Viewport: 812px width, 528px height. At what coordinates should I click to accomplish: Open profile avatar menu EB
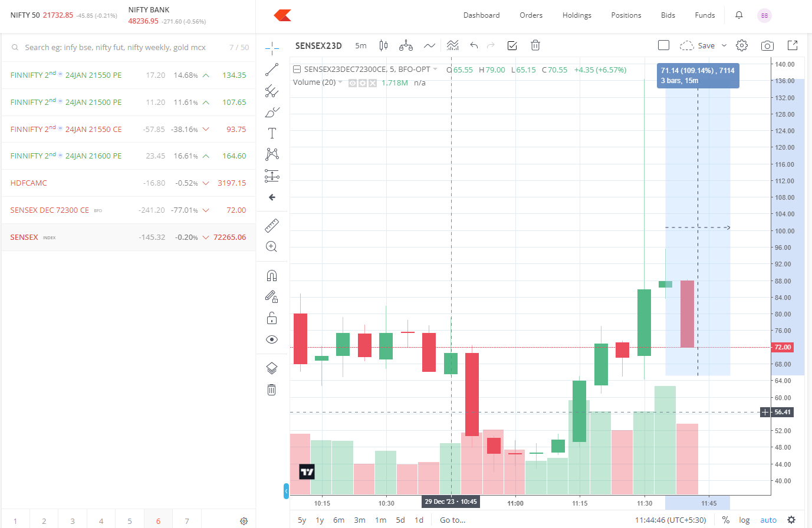coord(764,16)
